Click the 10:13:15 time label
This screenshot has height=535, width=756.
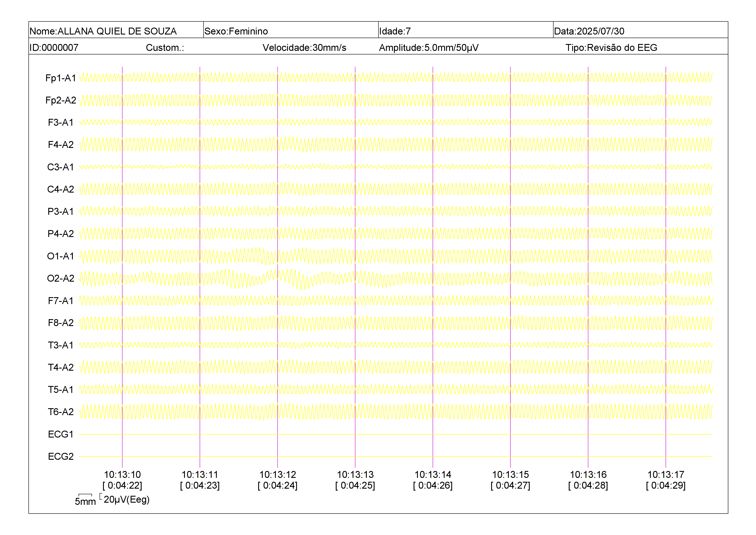[x=510, y=475]
